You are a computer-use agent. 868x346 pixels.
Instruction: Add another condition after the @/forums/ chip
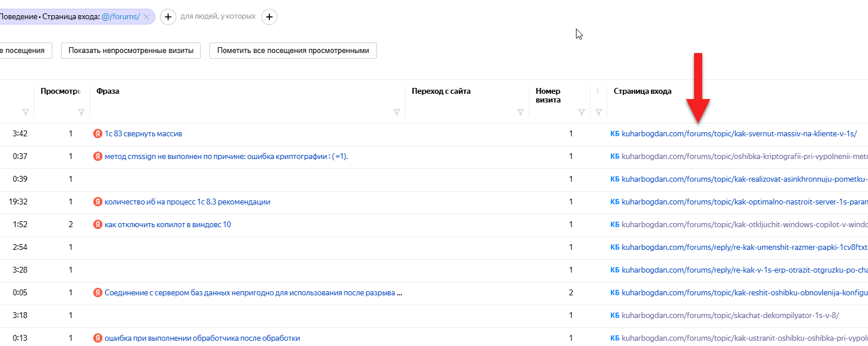(168, 17)
